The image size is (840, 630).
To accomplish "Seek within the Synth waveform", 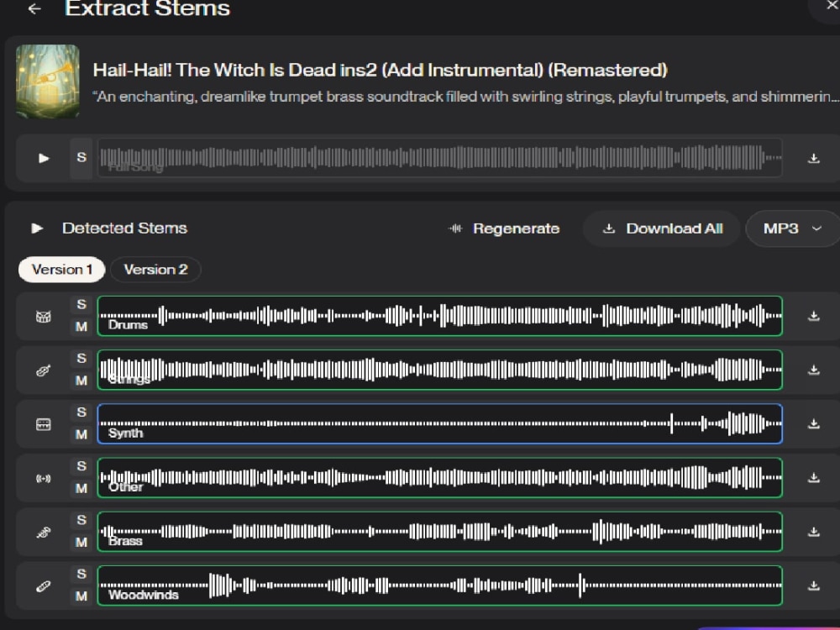I will click(x=439, y=423).
